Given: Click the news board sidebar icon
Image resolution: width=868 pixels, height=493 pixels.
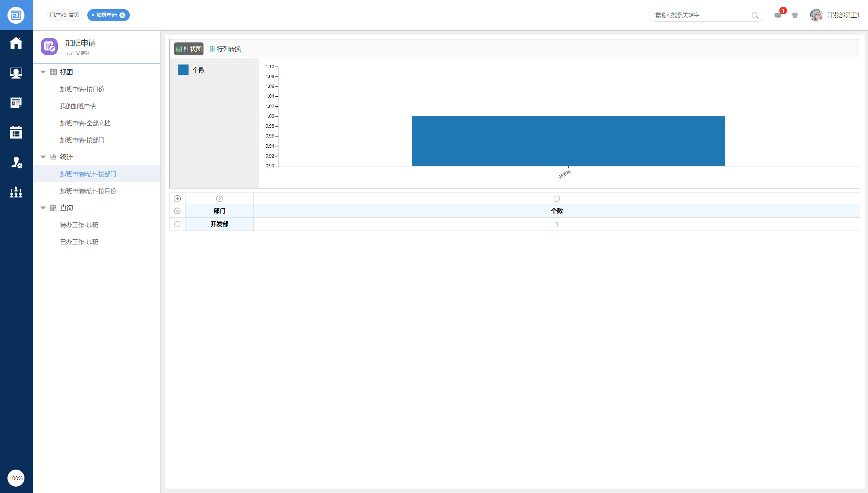Looking at the screenshot, I should click(x=16, y=103).
